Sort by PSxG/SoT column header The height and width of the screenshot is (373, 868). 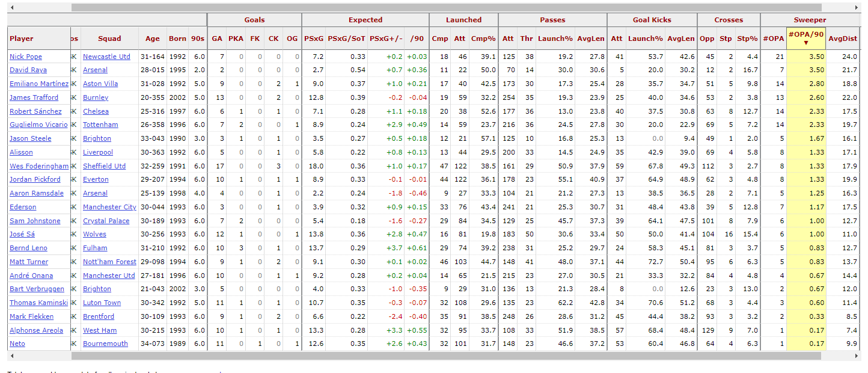[347, 39]
